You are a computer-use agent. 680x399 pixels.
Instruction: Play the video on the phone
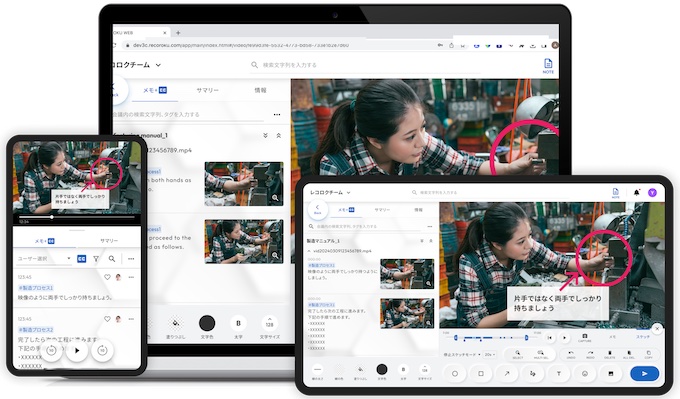pos(77,350)
